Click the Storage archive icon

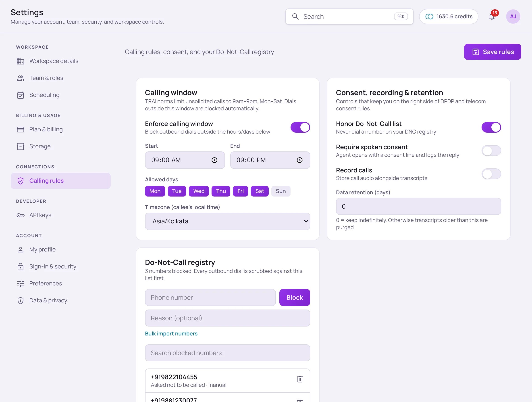coord(21,146)
